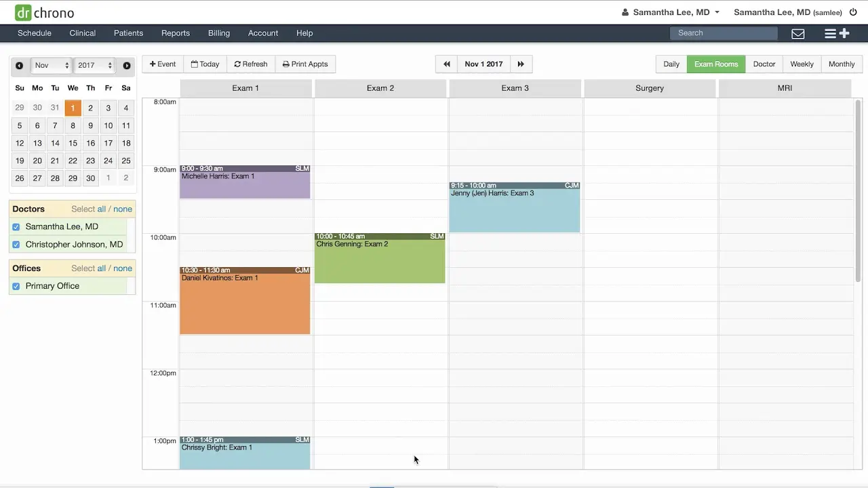Toggle the Samantha Lee, MD checkbox
This screenshot has width=868, height=488.
point(16,227)
